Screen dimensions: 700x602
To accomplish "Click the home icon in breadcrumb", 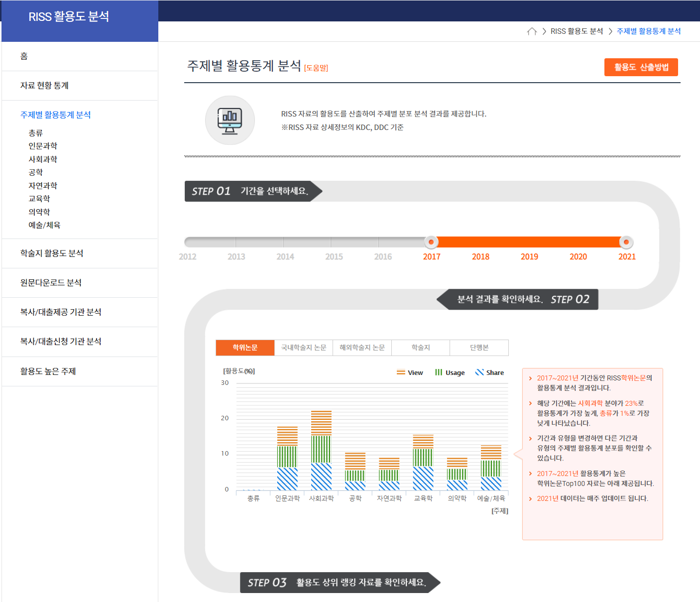I will pyautogui.click(x=532, y=31).
